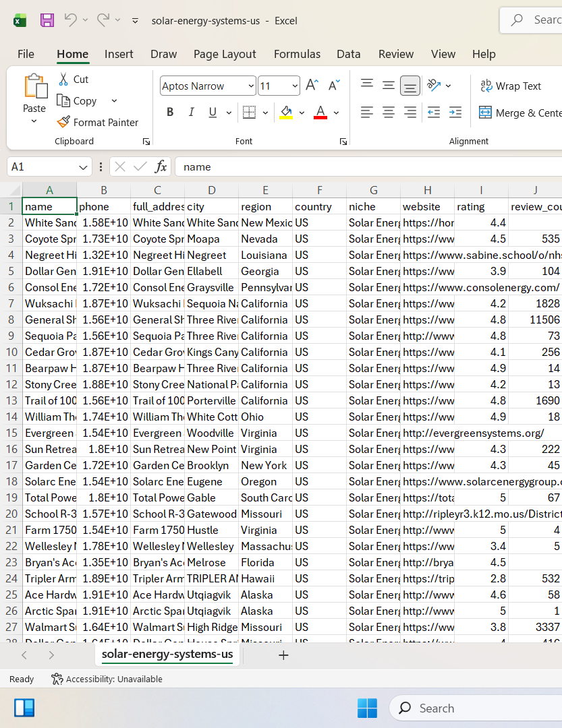
Task: Click the Cut scissors button
Action: coord(74,80)
